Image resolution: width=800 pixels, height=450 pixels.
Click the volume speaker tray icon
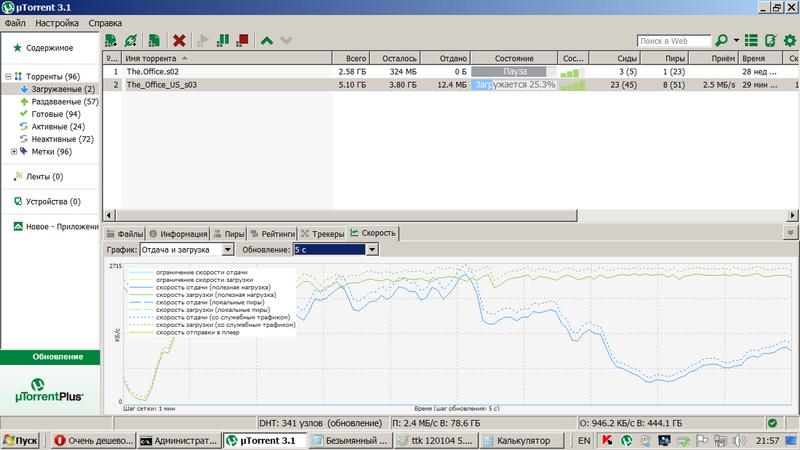click(x=739, y=440)
